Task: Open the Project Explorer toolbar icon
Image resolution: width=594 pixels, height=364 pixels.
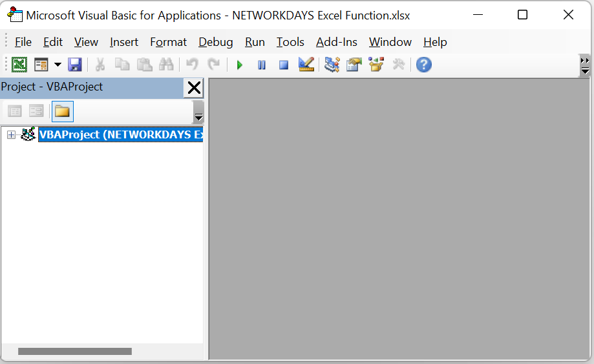Action: pos(332,65)
